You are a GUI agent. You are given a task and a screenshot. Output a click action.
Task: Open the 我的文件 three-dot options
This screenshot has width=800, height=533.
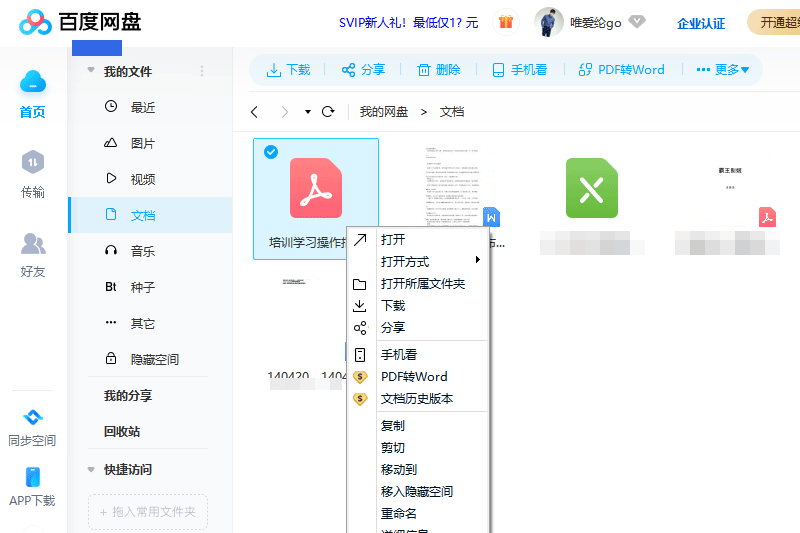tap(202, 71)
